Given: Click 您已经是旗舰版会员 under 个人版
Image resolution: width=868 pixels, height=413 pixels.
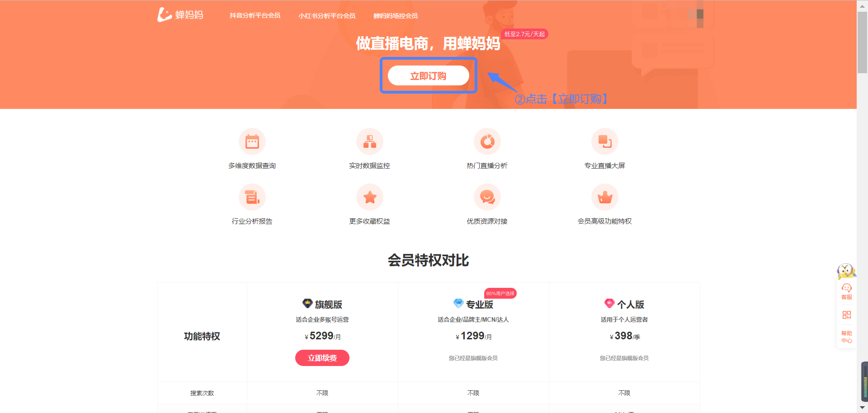Looking at the screenshot, I should tap(624, 358).
